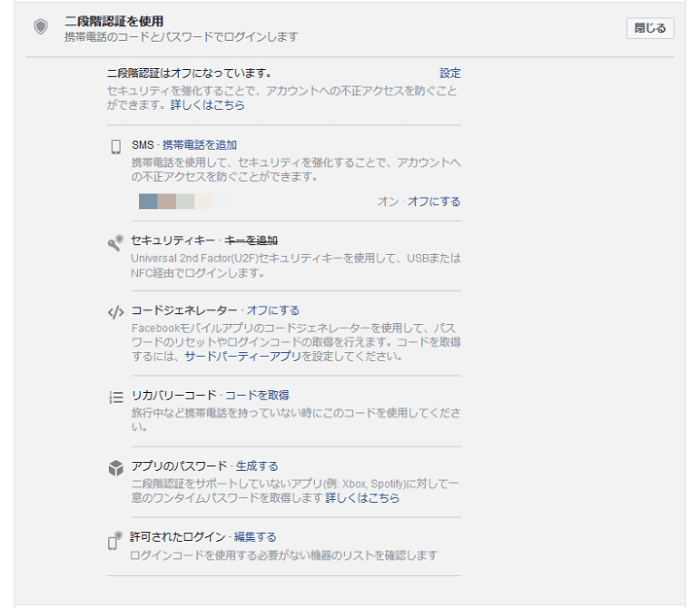Click 携帯電話を追加 link next to SMS
The height and width of the screenshot is (608, 700).
coord(199,145)
